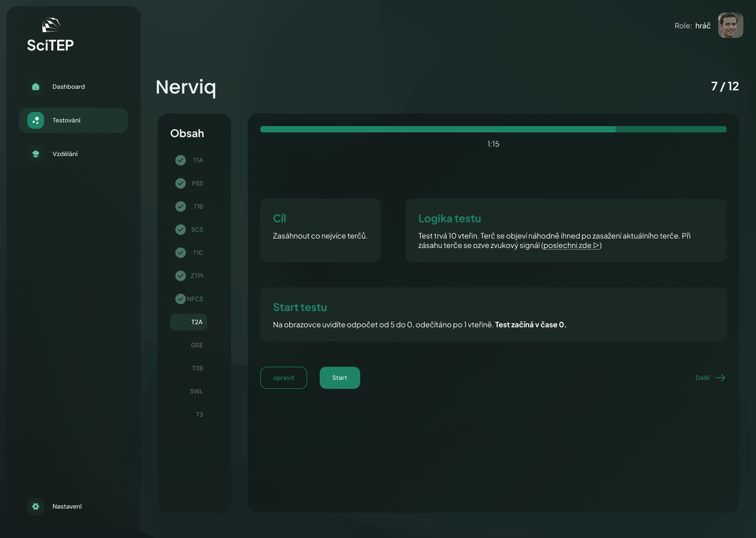Select the GSE test in Obsah
Screen dimensions: 756x538
point(197,345)
